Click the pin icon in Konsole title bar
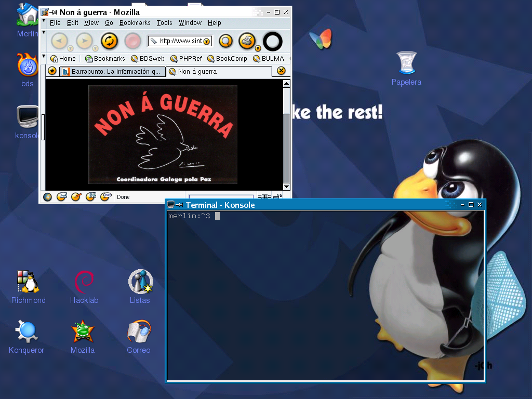 pos(179,205)
